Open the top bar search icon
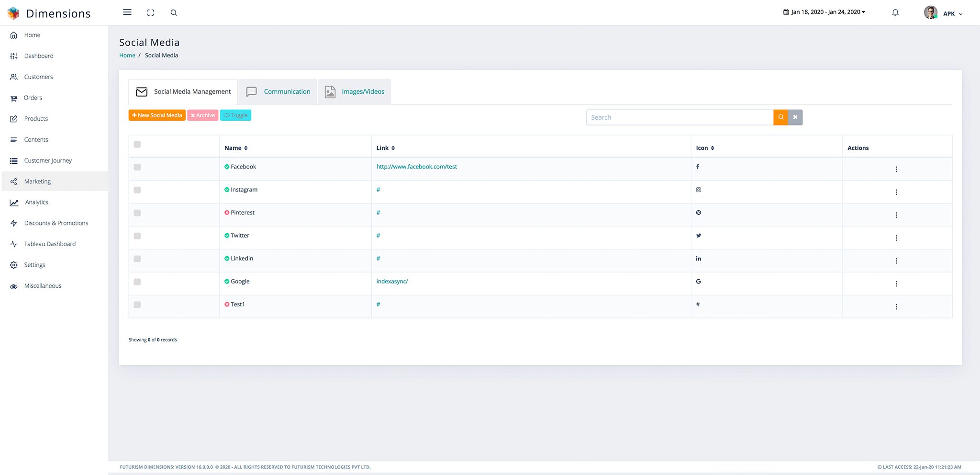This screenshot has width=980, height=475. [x=174, y=13]
